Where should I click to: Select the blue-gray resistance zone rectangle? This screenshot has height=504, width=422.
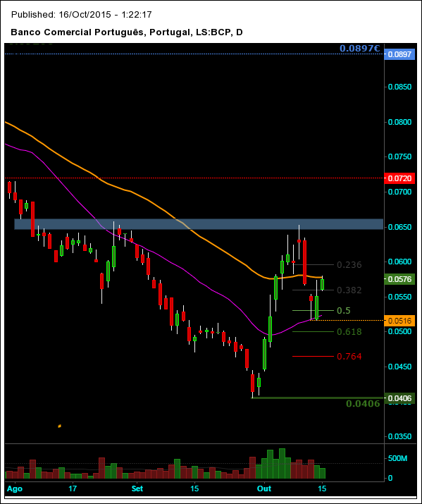[199, 224]
